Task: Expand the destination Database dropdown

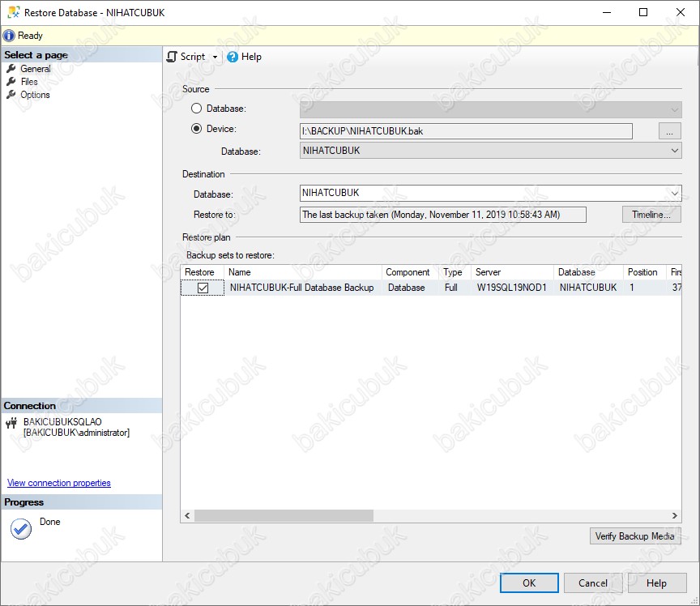Action: (x=675, y=193)
